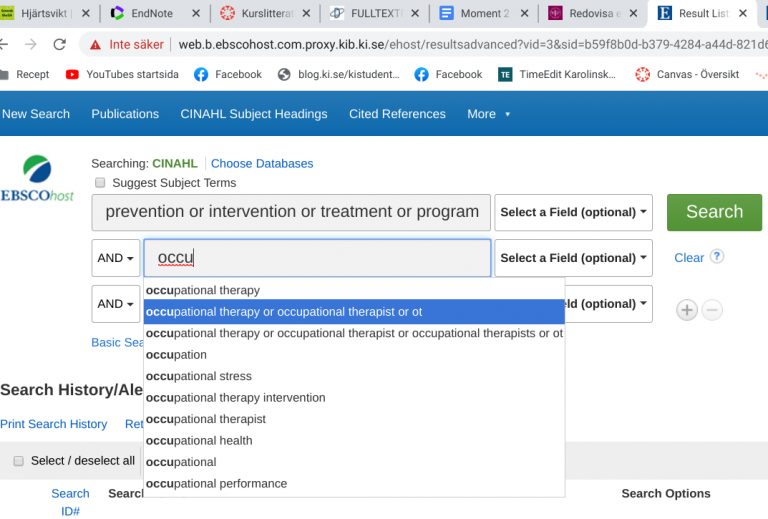Add a search row with plus icon

point(687,310)
